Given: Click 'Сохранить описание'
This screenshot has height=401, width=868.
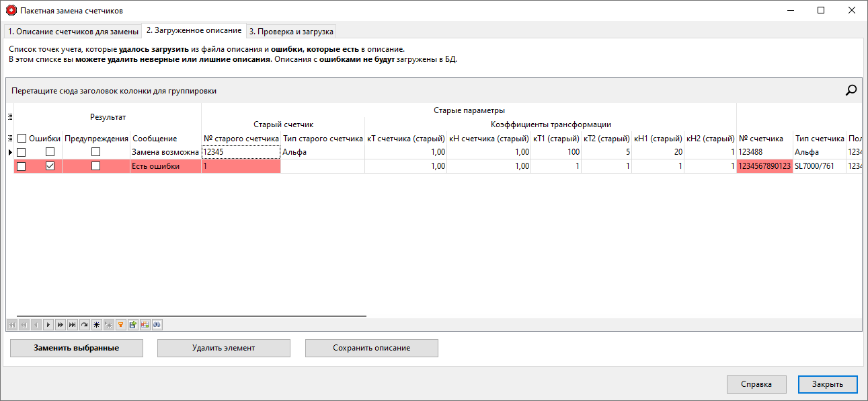Looking at the screenshot, I should pos(371,348).
